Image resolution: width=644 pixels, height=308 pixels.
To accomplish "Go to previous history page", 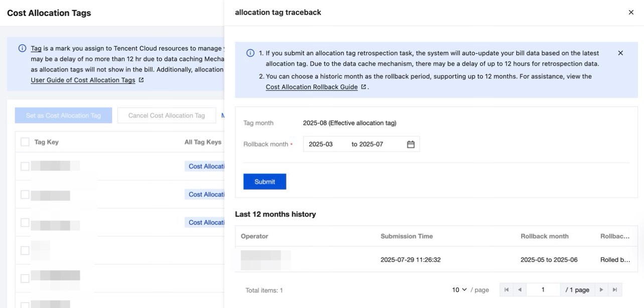I will pos(519,290).
